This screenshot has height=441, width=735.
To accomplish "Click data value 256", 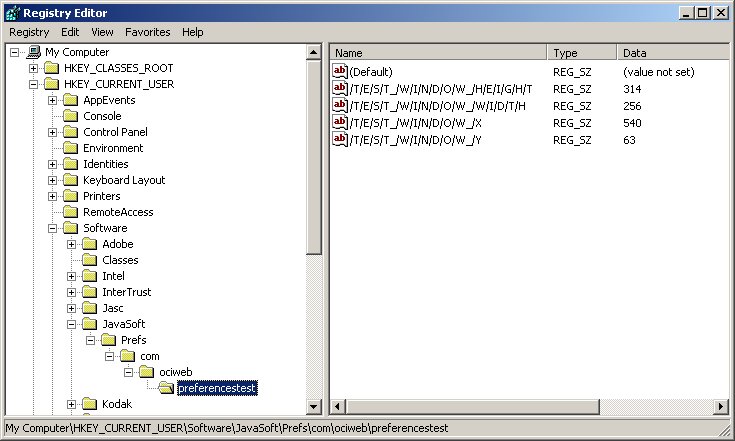I will click(x=632, y=106).
